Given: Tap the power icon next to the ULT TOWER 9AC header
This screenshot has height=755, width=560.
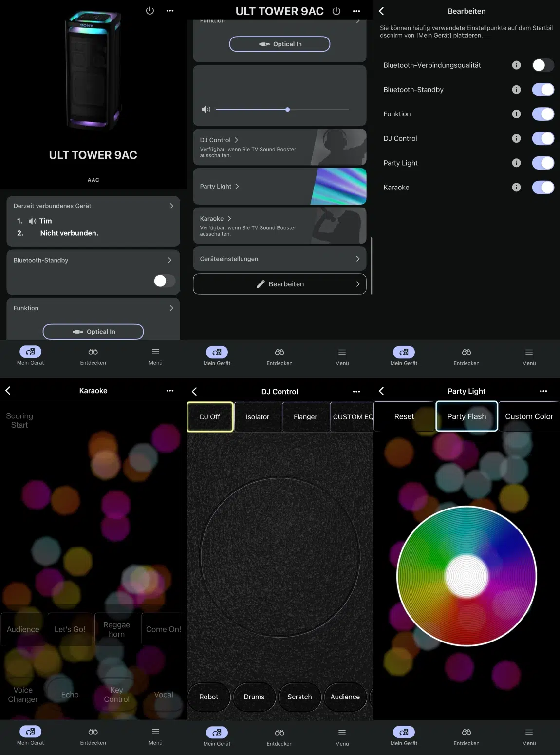Looking at the screenshot, I should 336,11.
